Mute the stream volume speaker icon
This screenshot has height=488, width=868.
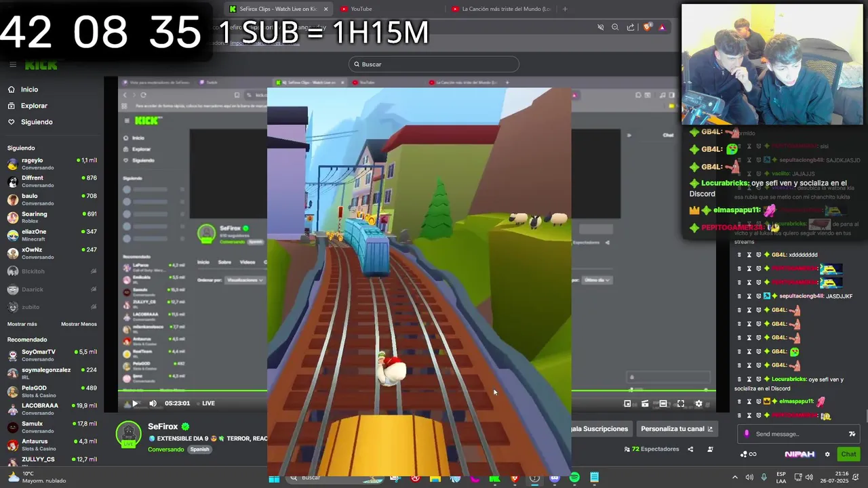click(x=153, y=403)
